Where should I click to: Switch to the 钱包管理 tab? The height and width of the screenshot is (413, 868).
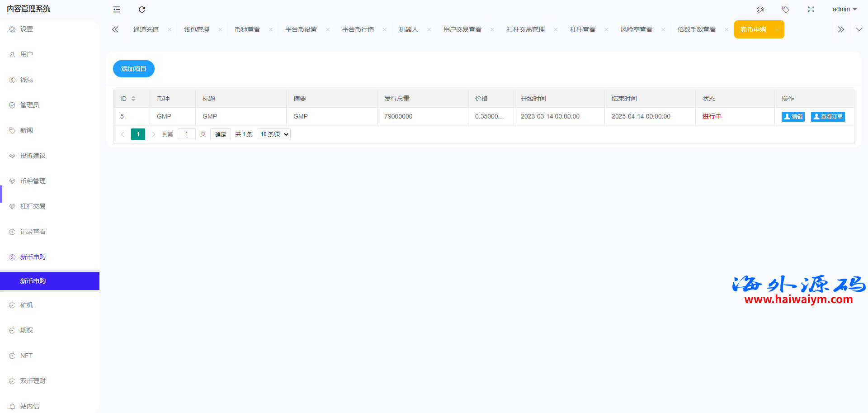(x=197, y=30)
